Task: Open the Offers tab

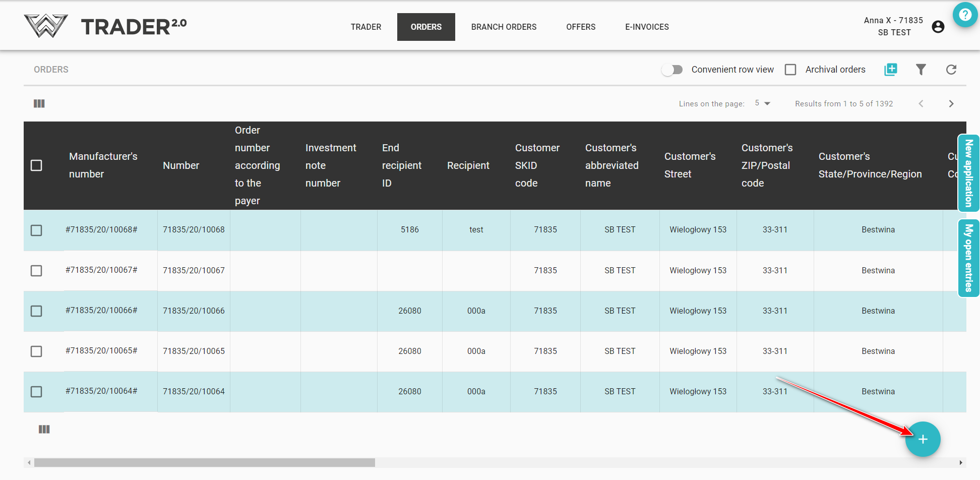Action: coord(581,27)
